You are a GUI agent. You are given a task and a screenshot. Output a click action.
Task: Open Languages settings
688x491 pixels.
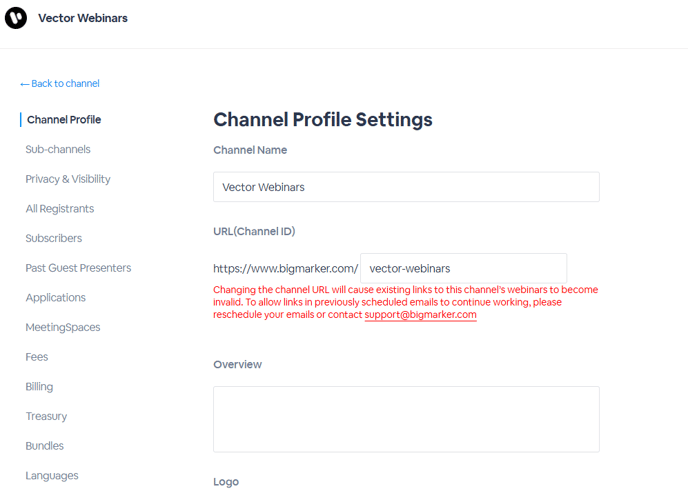tap(52, 476)
